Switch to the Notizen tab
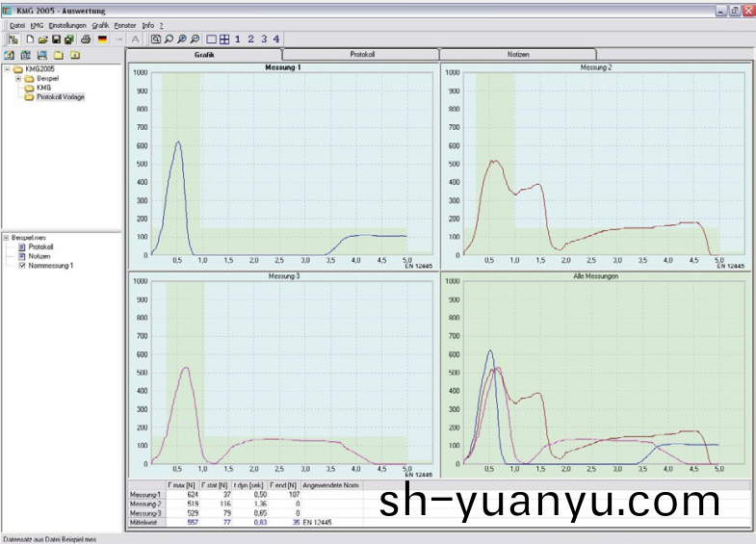756x544 pixels. (518, 55)
